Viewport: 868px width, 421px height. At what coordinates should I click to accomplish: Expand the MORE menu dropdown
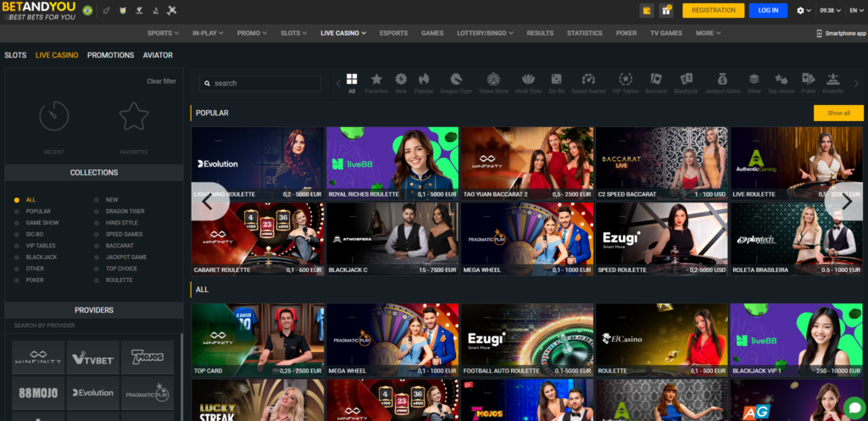coord(708,33)
